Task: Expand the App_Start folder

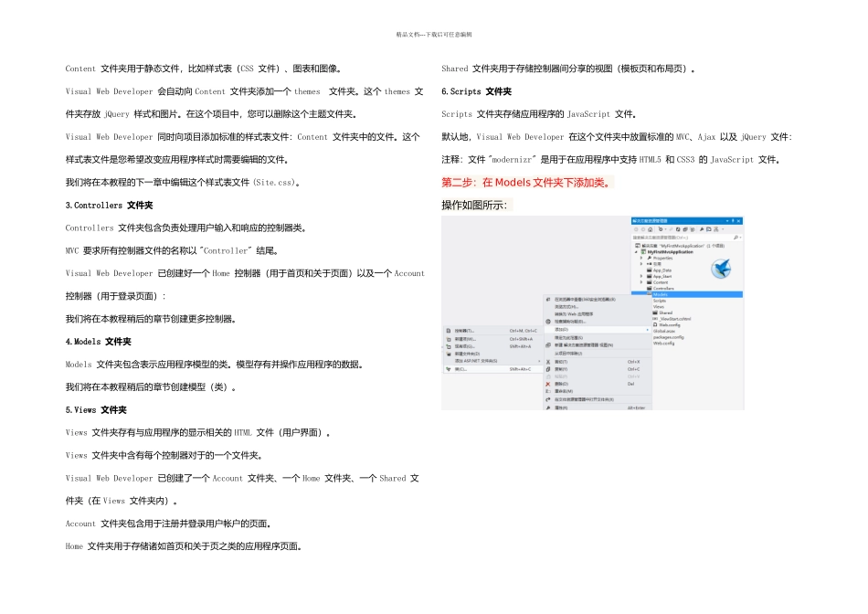Action: pyautogui.click(x=641, y=276)
